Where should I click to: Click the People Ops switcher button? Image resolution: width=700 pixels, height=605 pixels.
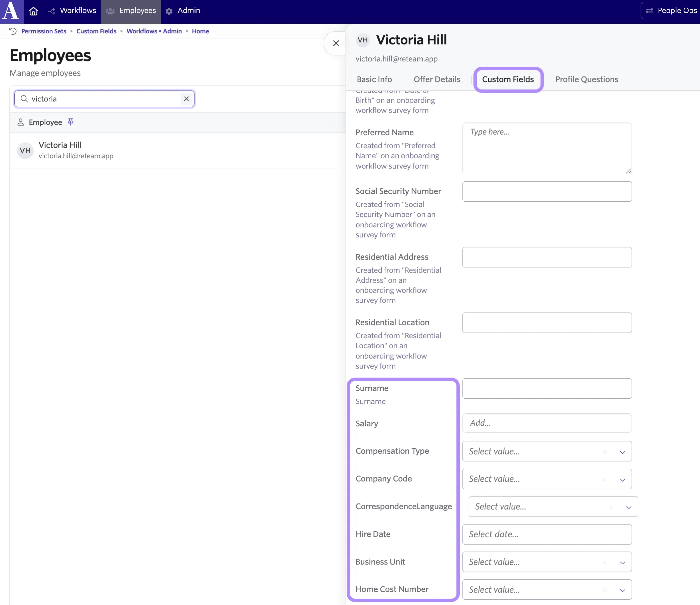pos(671,11)
